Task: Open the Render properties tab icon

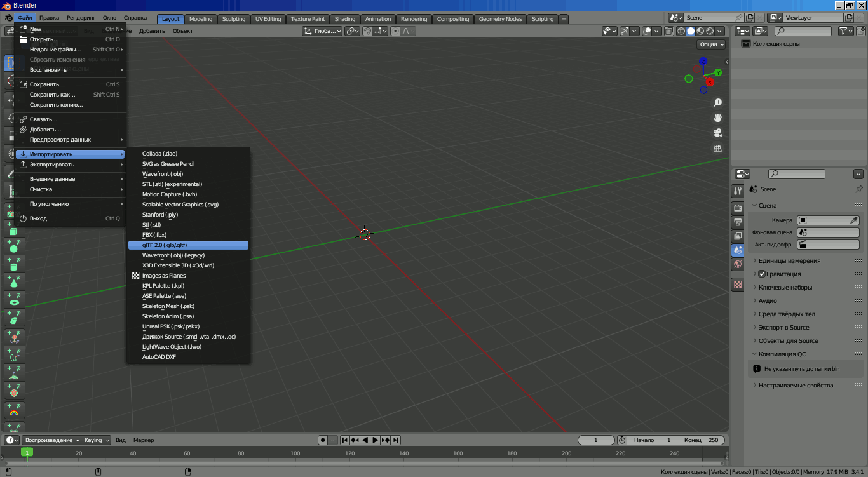Action: [737, 208]
